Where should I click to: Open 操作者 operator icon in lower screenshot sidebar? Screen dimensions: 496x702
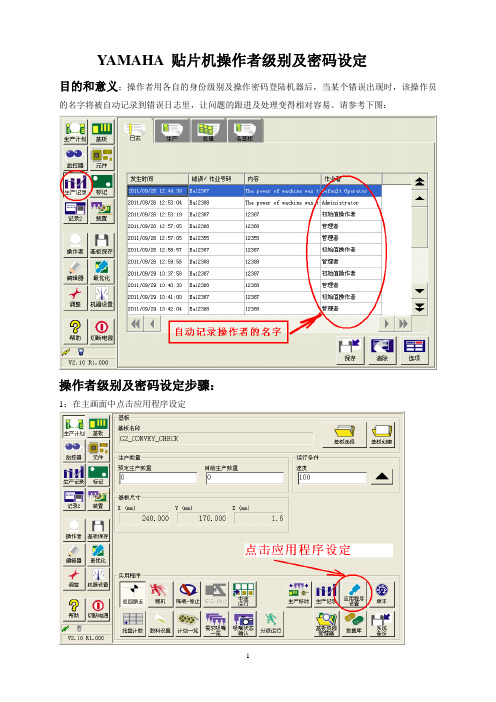click(x=74, y=529)
